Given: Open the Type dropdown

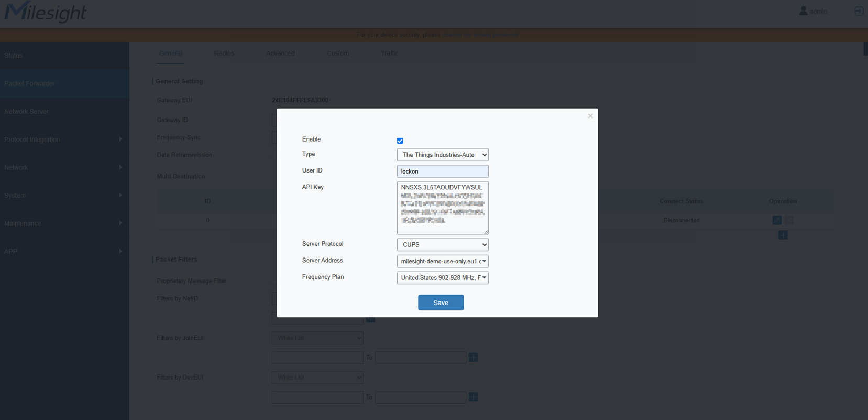Looking at the screenshot, I should coord(443,155).
